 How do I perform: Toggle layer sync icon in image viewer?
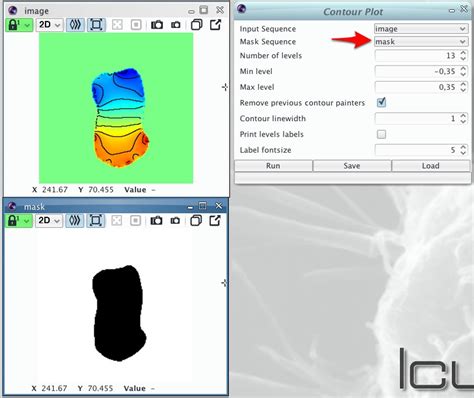coord(75,25)
